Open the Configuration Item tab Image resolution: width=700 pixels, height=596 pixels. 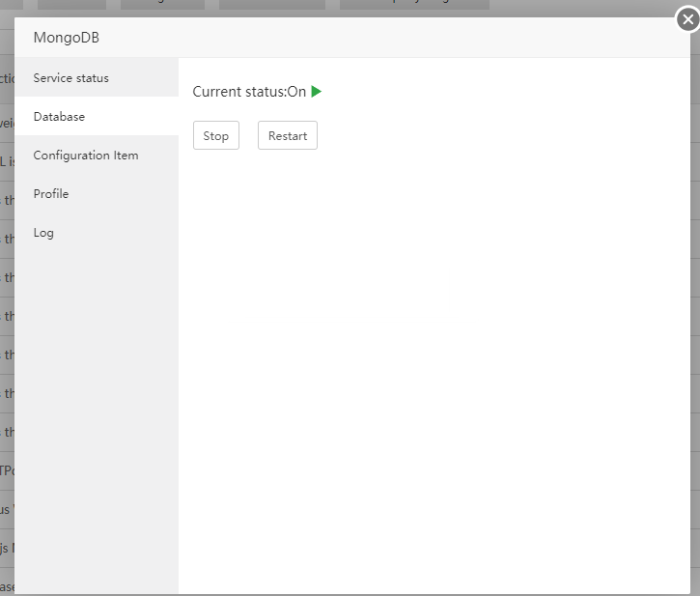(x=97, y=156)
